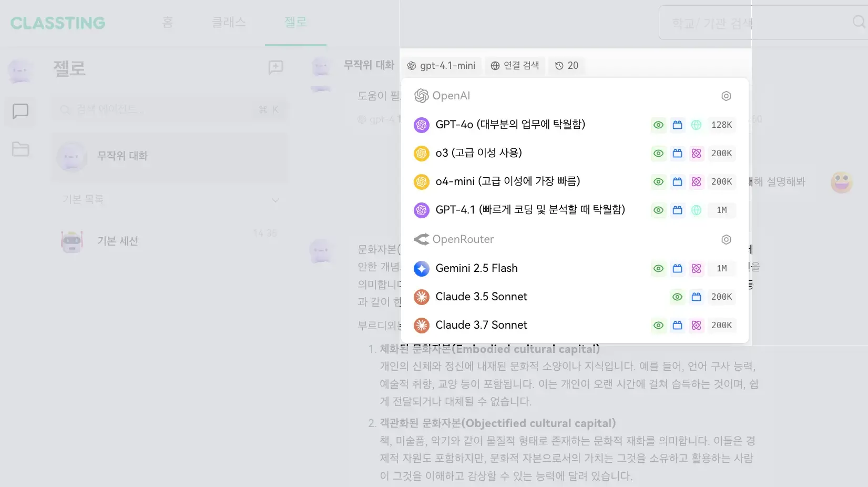The width and height of the screenshot is (868, 487).
Task: Open the history count 20 setting
Action: [567, 66]
